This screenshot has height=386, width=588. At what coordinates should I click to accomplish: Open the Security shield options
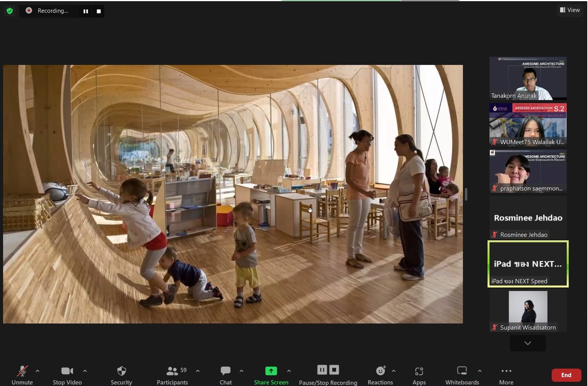click(x=121, y=375)
